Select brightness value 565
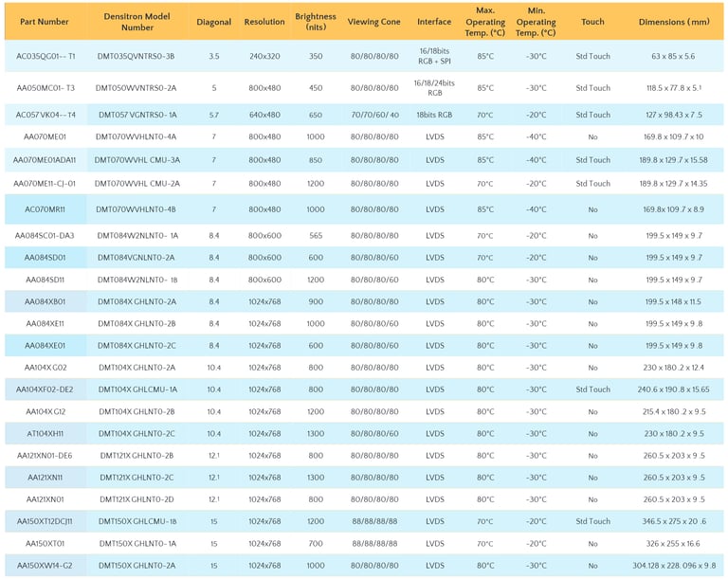This screenshot has height=579, width=728. [316, 235]
